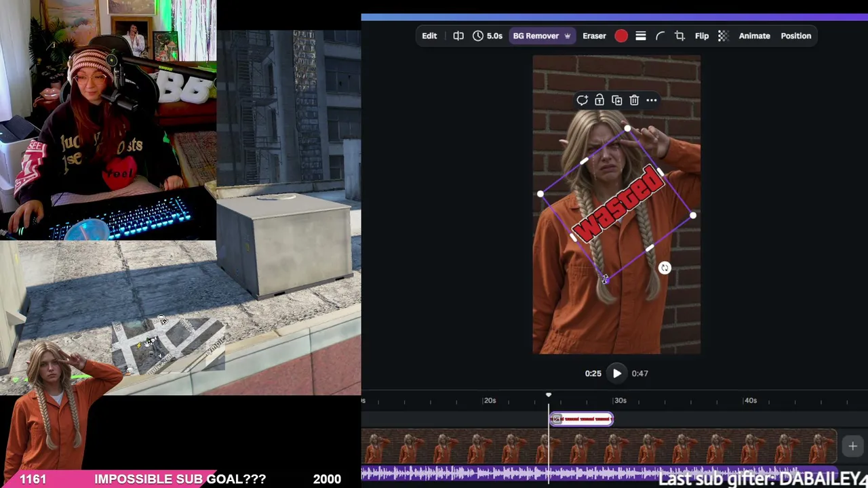Open the Animate options

(754, 36)
